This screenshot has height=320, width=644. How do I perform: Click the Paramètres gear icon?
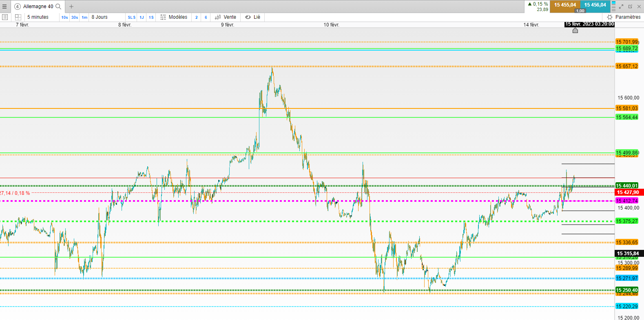pyautogui.click(x=610, y=17)
